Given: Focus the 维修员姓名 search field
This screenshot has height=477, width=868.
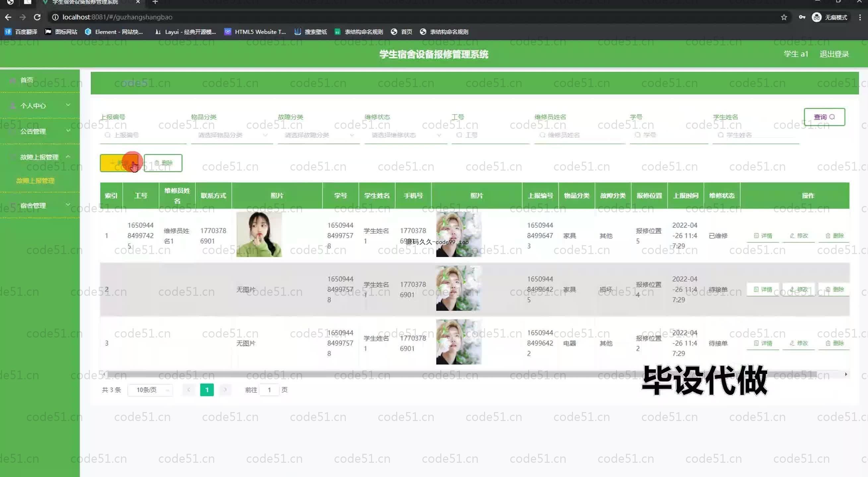Looking at the screenshot, I should click(580, 135).
